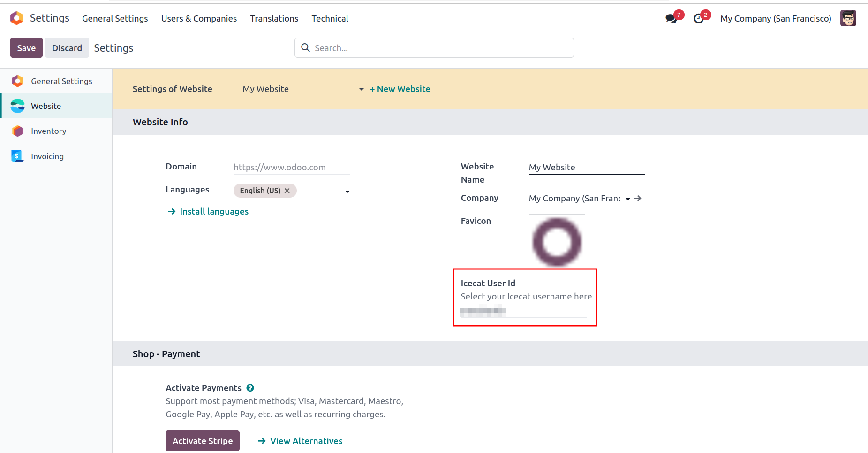Remove the English (US) language tag
This screenshot has width=868, height=453.
point(287,191)
